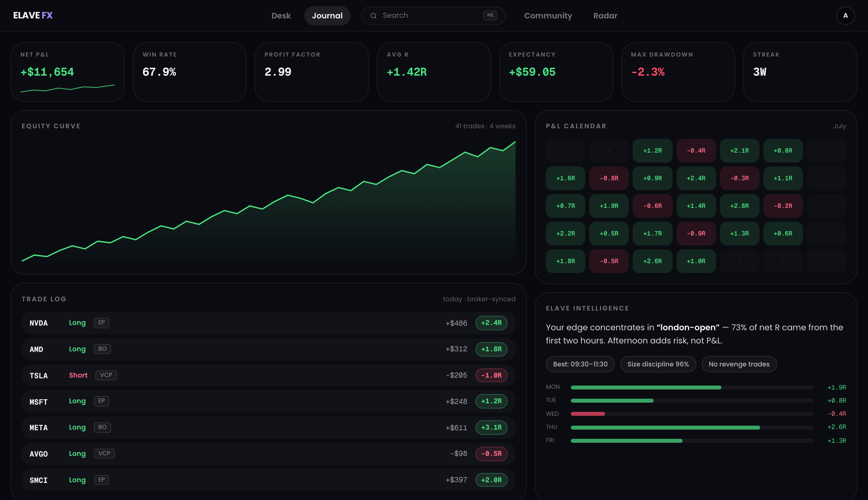The width and height of the screenshot is (868, 500).
Task: Click the FRI +1.3R value
Action: click(x=836, y=440)
